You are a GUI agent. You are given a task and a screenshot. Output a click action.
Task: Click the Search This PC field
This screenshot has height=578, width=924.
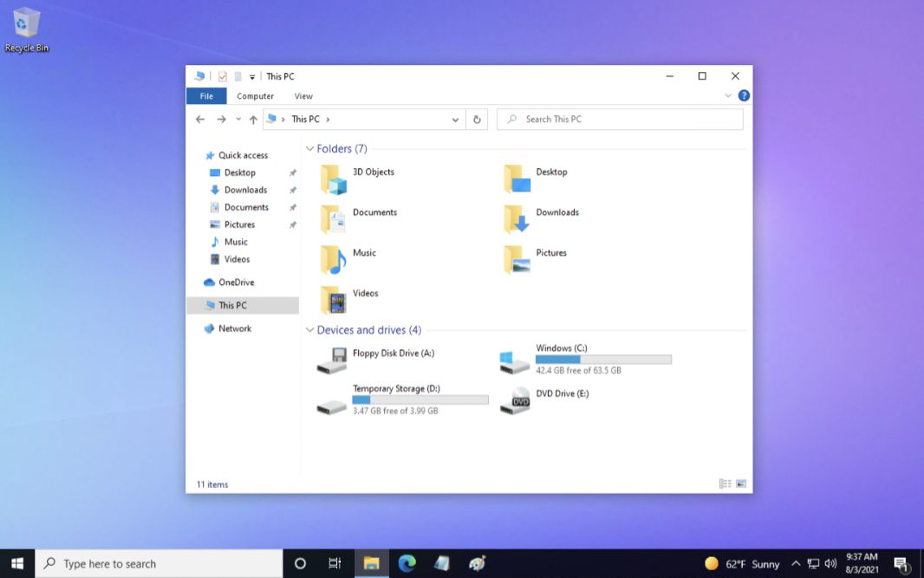coord(619,120)
